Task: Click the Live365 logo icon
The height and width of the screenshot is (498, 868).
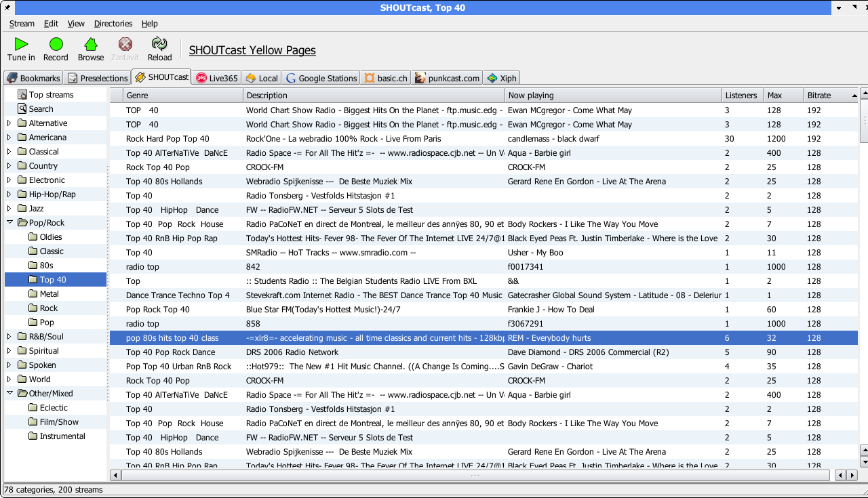Action: (x=201, y=78)
